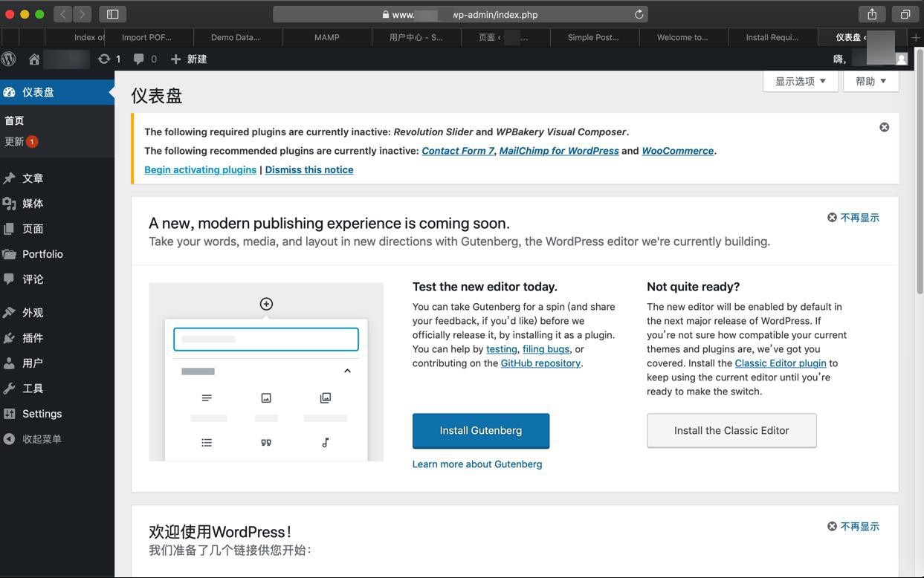Open the 更新 submenu with badge

21,141
